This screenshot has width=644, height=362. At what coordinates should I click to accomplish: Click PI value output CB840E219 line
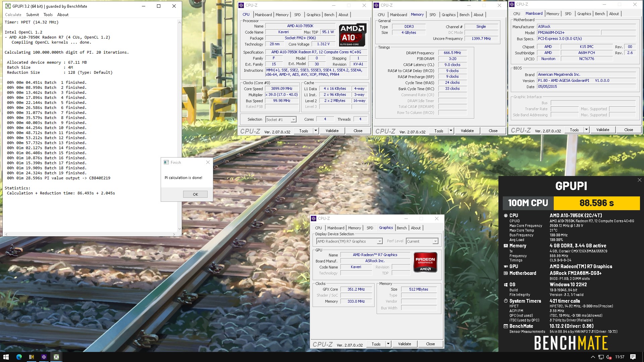coord(59,178)
